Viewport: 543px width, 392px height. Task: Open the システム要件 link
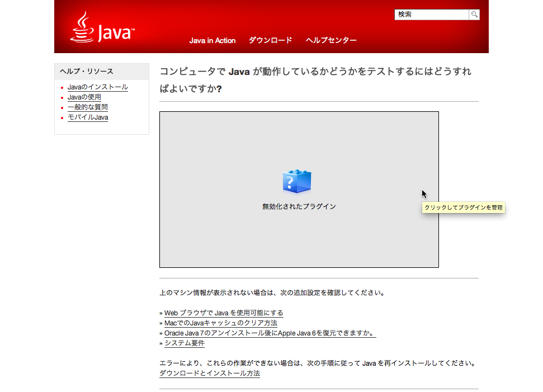coord(184,343)
